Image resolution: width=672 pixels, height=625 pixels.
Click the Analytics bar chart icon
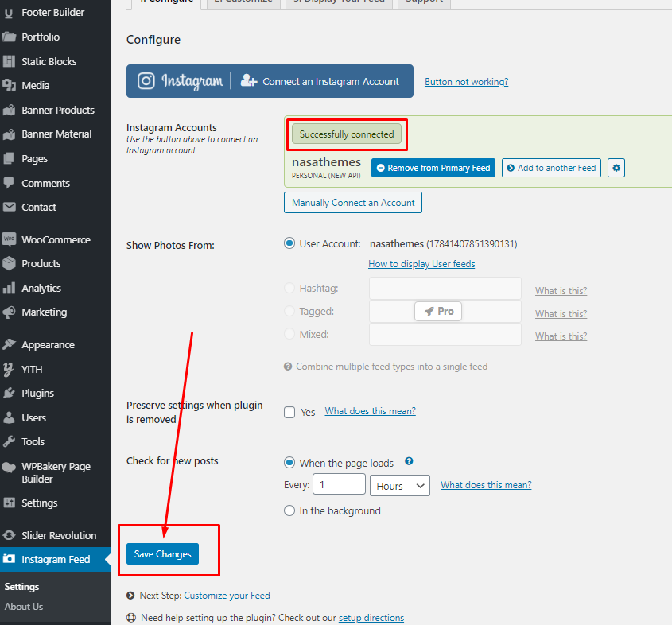(9, 288)
